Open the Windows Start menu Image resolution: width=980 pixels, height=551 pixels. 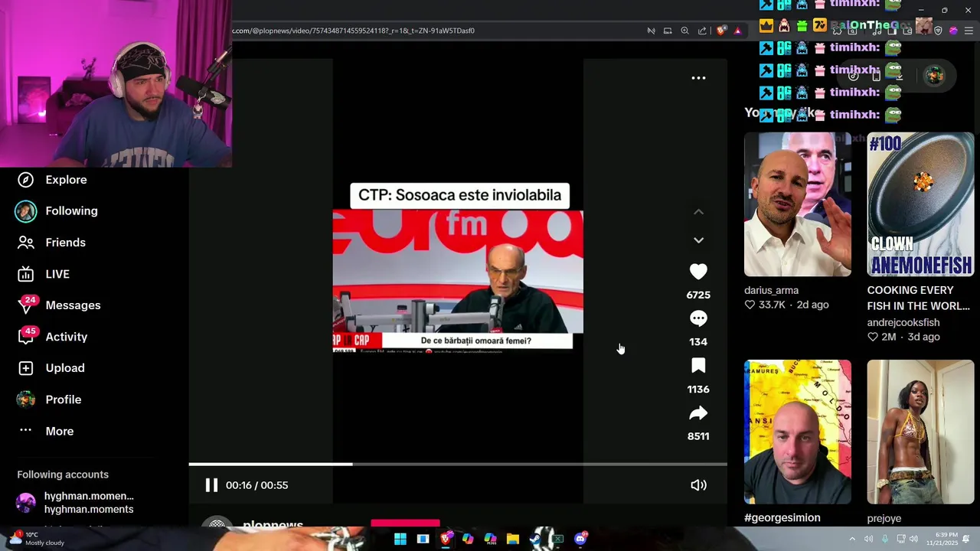pos(400,539)
